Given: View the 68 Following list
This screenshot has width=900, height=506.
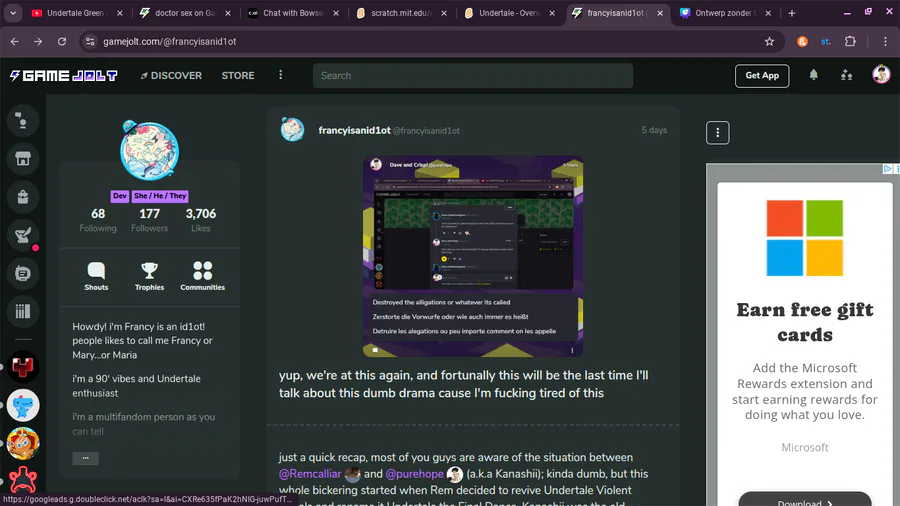Looking at the screenshot, I should coord(98,220).
